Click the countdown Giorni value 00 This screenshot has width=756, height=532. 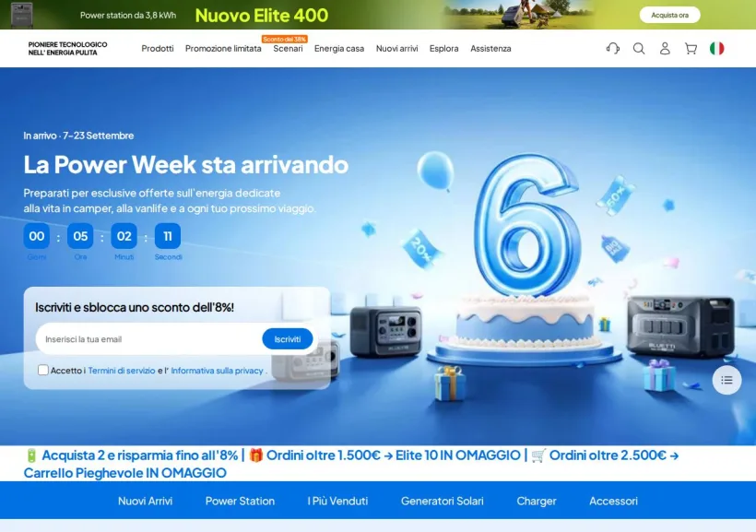pos(37,236)
